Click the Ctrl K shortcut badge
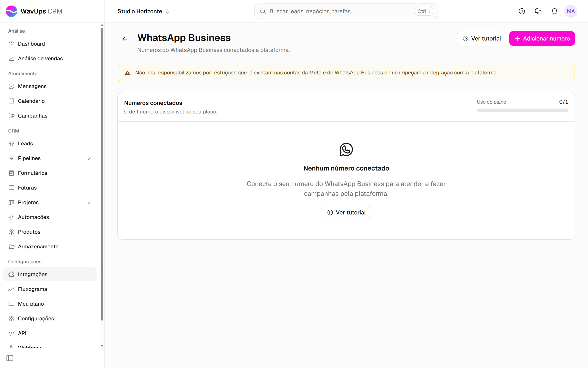Screen dimensions: 588x368 (424, 11)
